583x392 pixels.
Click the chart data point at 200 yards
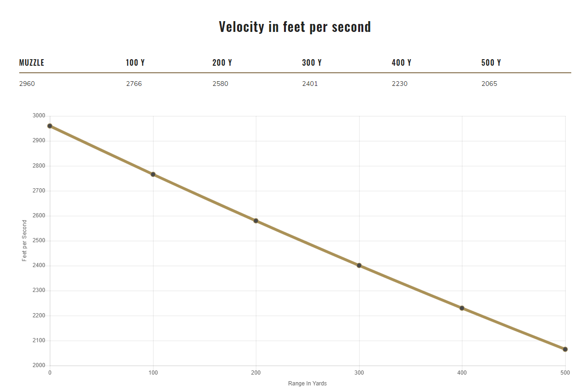tap(256, 221)
